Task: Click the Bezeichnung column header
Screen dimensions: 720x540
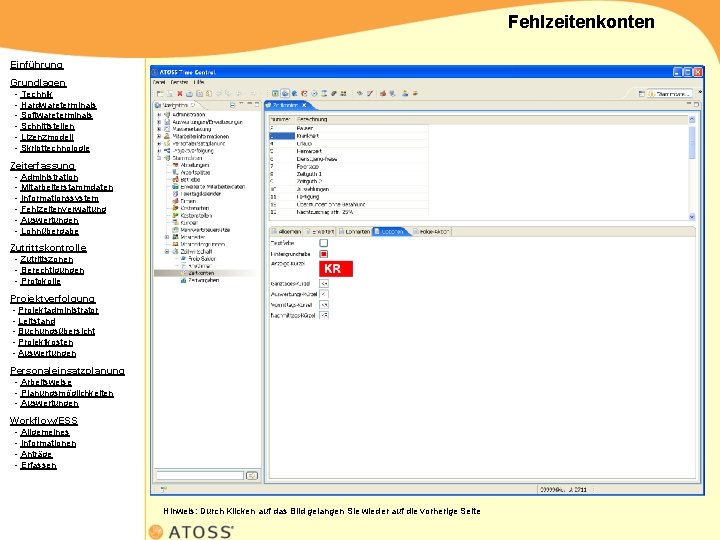Action: [x=312, y=119]
